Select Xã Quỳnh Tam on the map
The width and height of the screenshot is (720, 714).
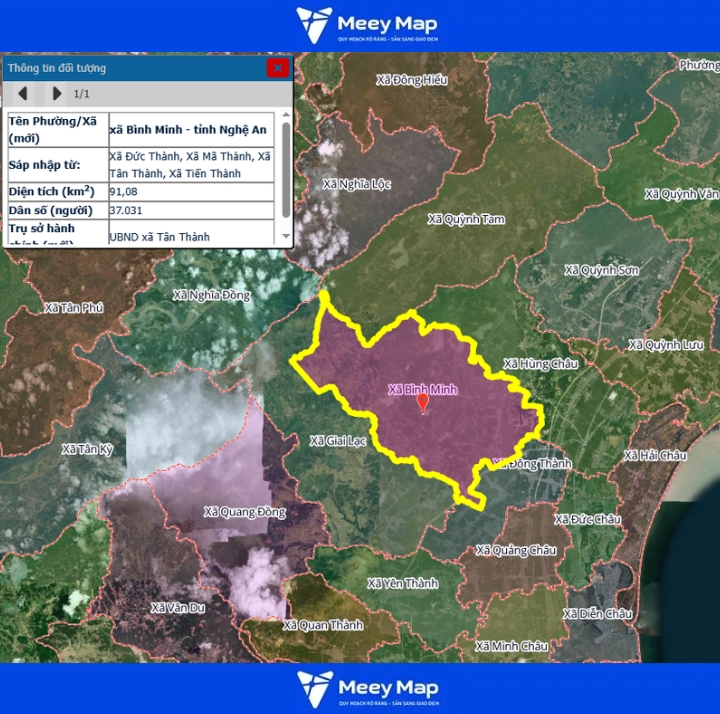[466, 219]
